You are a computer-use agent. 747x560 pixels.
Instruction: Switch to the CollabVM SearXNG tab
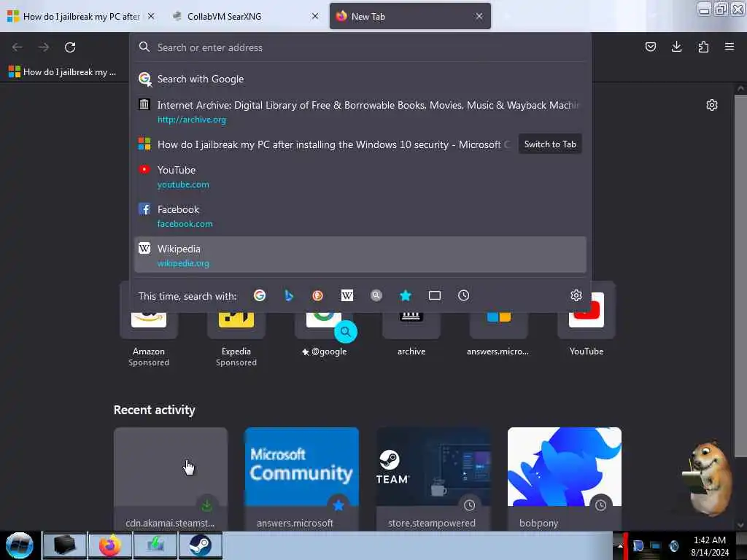(x=239, y=16)
